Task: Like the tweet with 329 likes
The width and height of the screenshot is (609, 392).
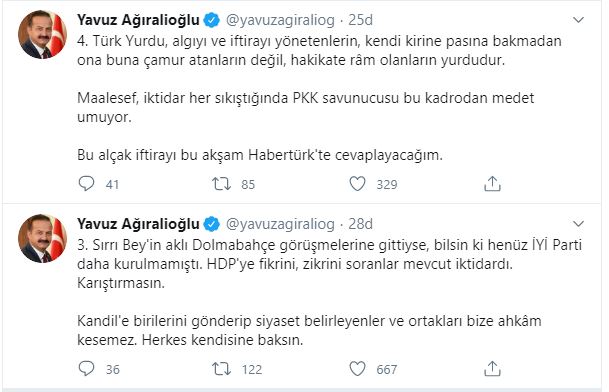Action: (357, 183)
